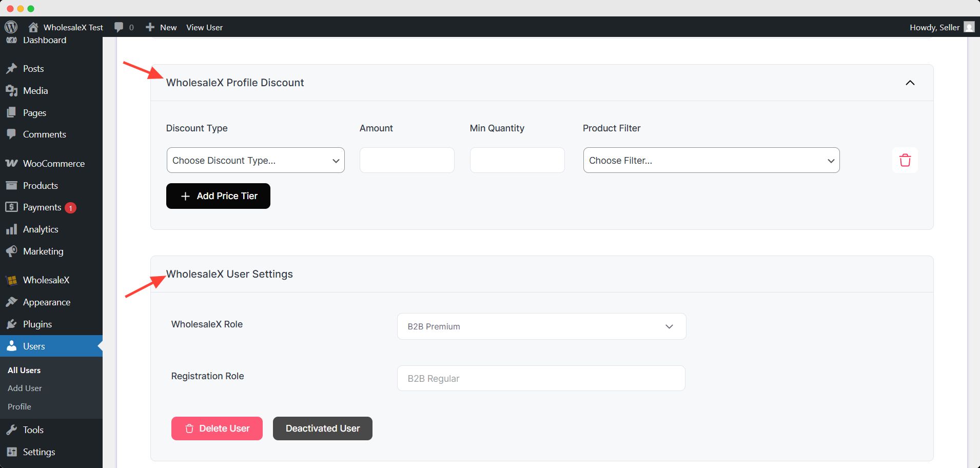Click the Discount Type label
The height and width of the screenshot is (468, 980).
click(x=197, y=128)
